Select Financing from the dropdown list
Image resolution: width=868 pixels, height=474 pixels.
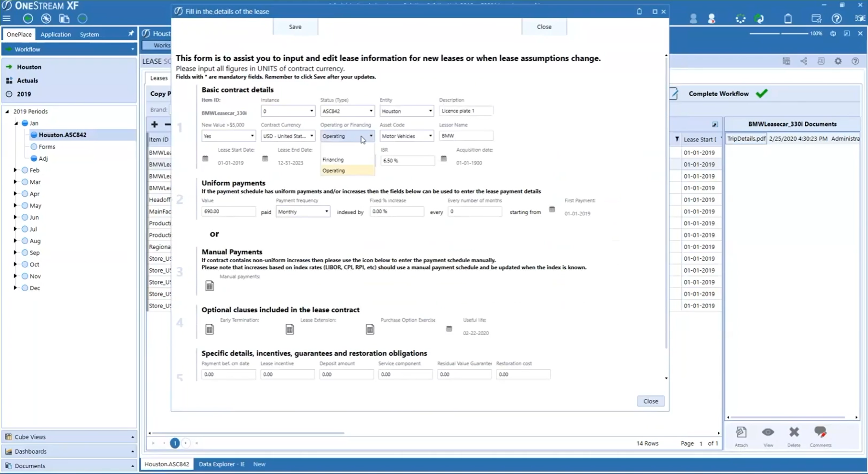pyautogui.click(x=347, y=159)
